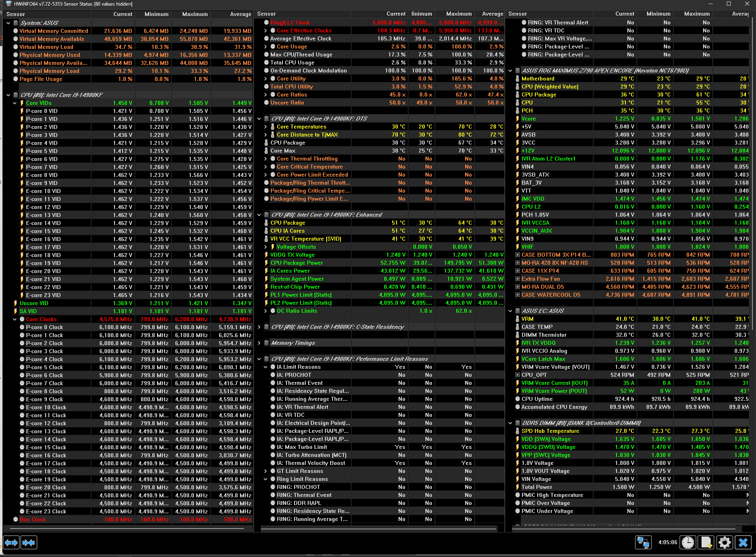Expand the Voltage Offsets group
Screen dimensions: 756x557
265,247
